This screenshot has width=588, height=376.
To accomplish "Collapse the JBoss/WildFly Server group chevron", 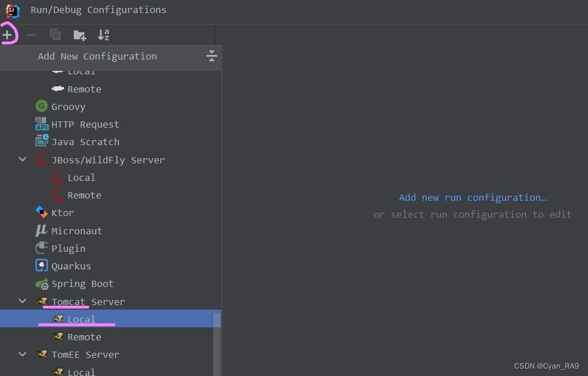I will coord(23,159).
